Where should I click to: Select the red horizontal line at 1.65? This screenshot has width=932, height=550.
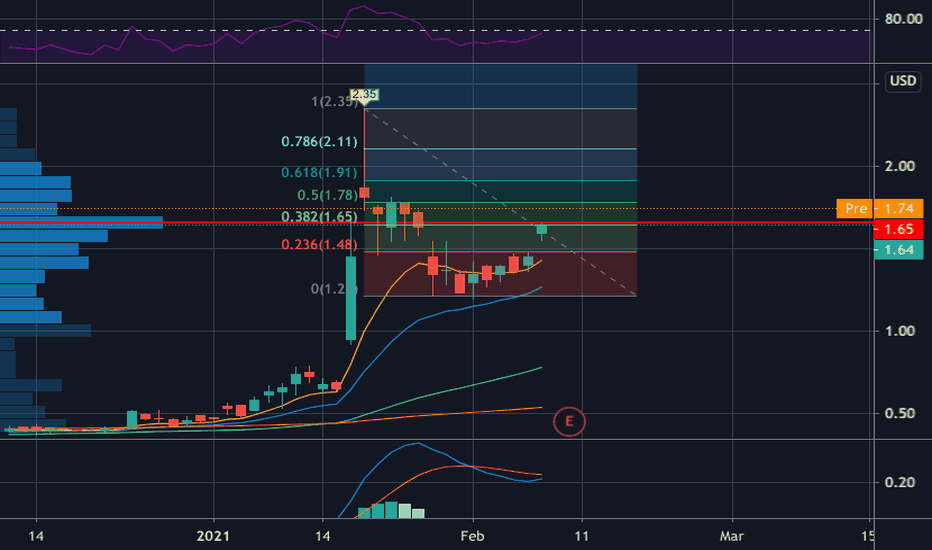[x=436, y=223]
